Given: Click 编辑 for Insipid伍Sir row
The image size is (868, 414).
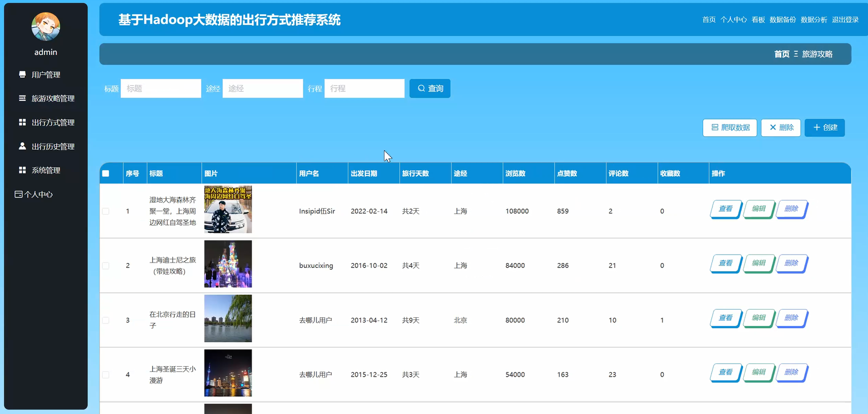Looking at the screenshot, I should 759,209.
